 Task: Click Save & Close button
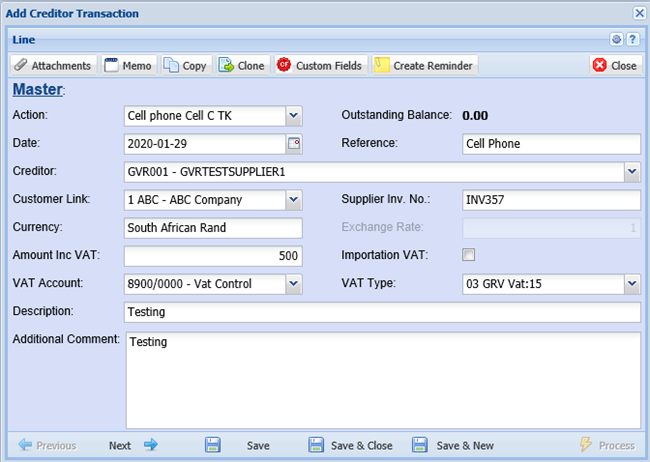350,446
